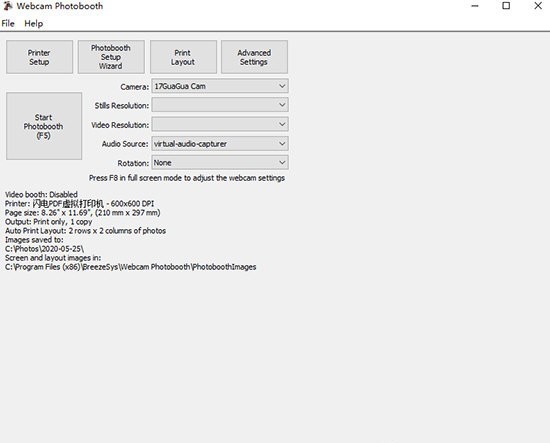Expand the Audio Source dropdown arrow
550x443 pixels.
point(282,143)
